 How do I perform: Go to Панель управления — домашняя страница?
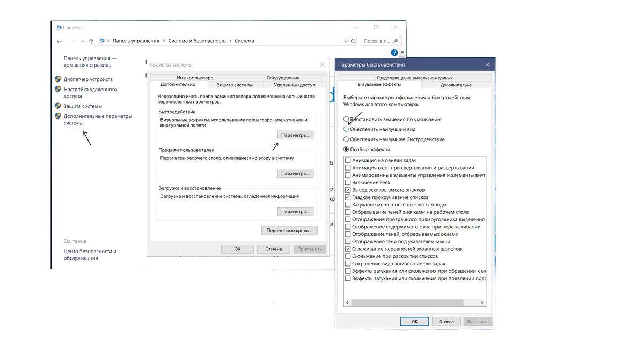90,62
